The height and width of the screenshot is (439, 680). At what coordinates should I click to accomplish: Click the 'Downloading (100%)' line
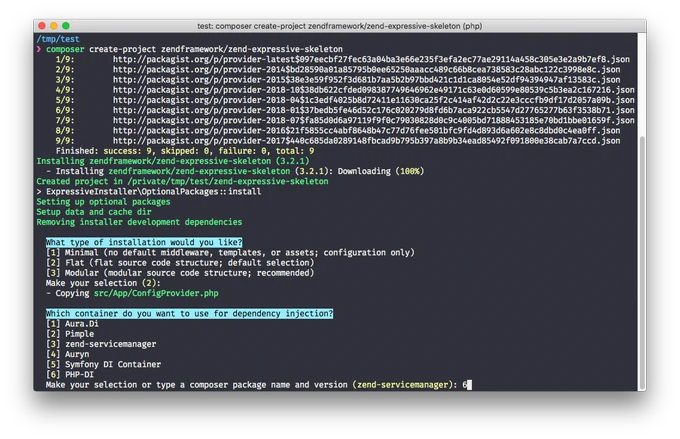[x=235, y=171]
